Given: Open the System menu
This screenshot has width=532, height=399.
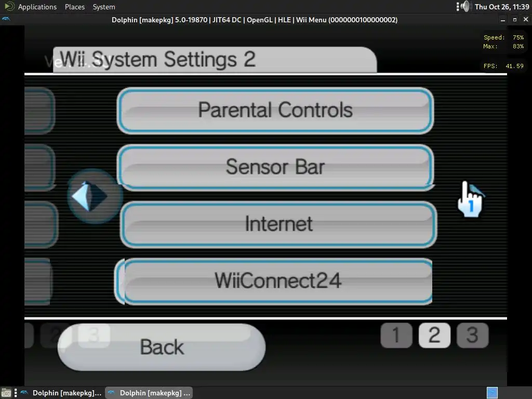Looking at the screenshot, I should click(104, 7).
